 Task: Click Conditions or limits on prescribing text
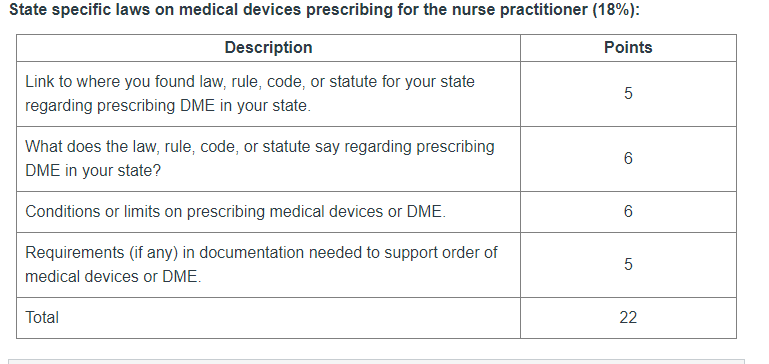235,211
